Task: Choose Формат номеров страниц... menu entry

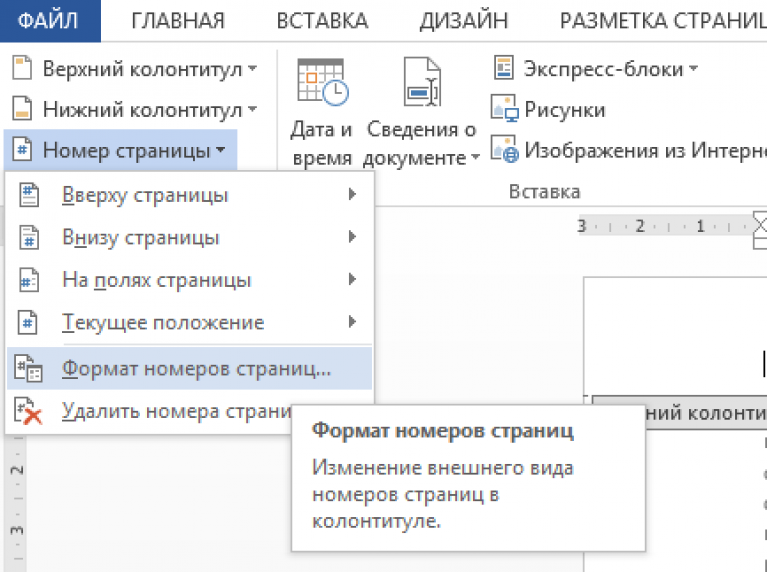Action: point(196,369)
